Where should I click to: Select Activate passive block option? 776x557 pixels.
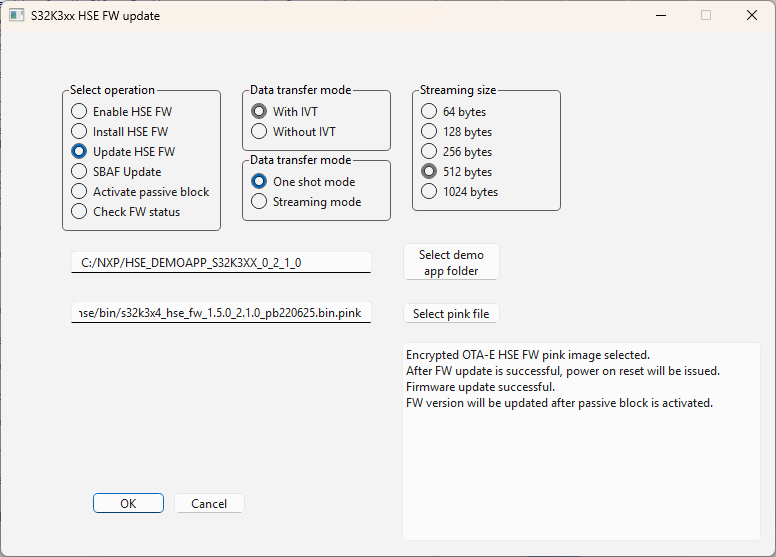79,192
